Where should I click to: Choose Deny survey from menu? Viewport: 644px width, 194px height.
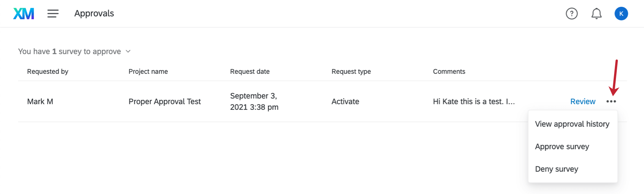[x=556, y=169]
